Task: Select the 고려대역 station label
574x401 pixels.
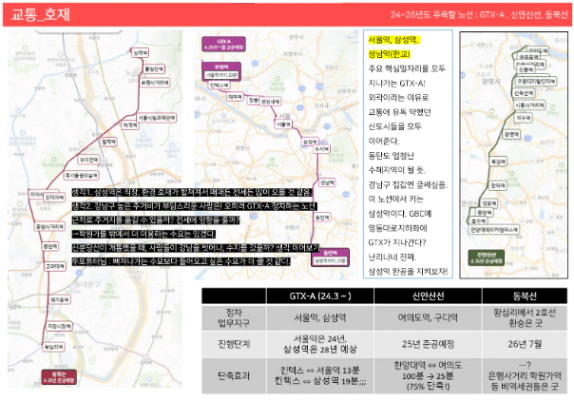Action: pos(55,266)
